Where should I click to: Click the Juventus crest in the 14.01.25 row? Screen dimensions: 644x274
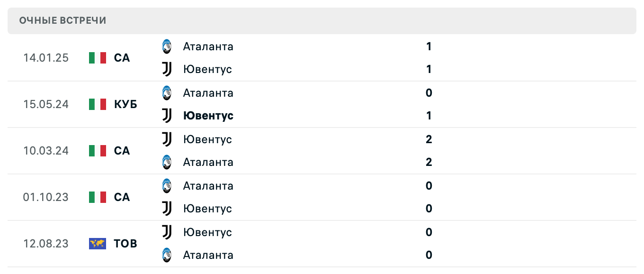click(167, 69)
